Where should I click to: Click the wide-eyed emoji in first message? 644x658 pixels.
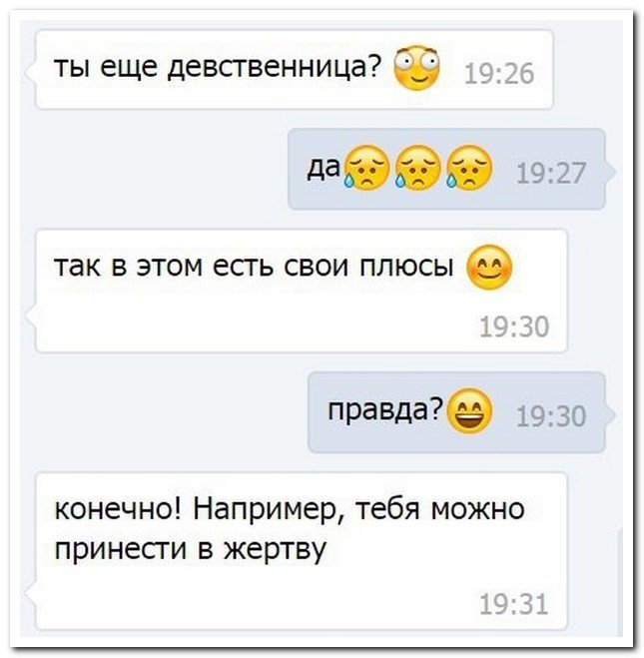(416, 68)
